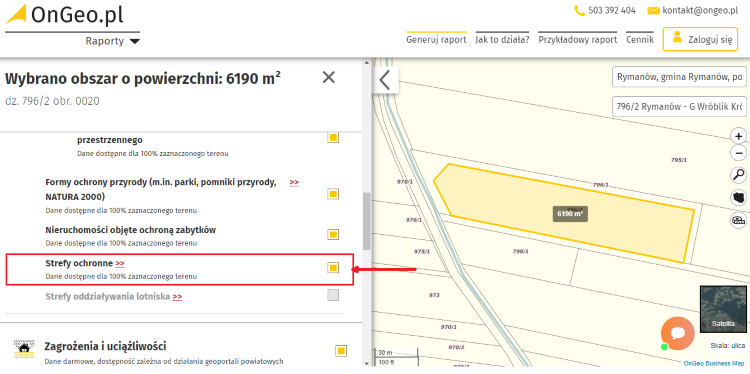Click the envelope email icon
Viewport: 750px width, 374px height.
pos(653,11)
